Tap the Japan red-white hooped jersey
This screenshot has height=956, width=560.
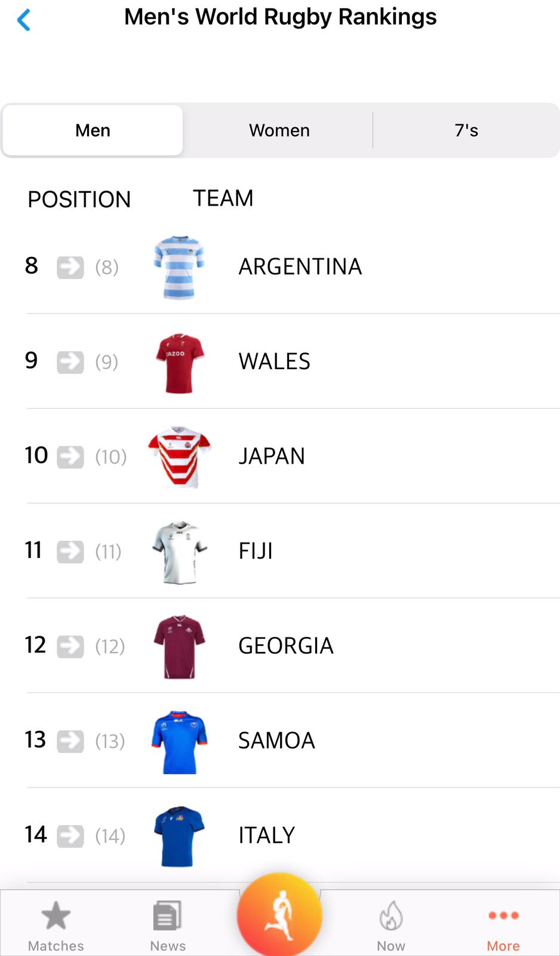(179, 457)
